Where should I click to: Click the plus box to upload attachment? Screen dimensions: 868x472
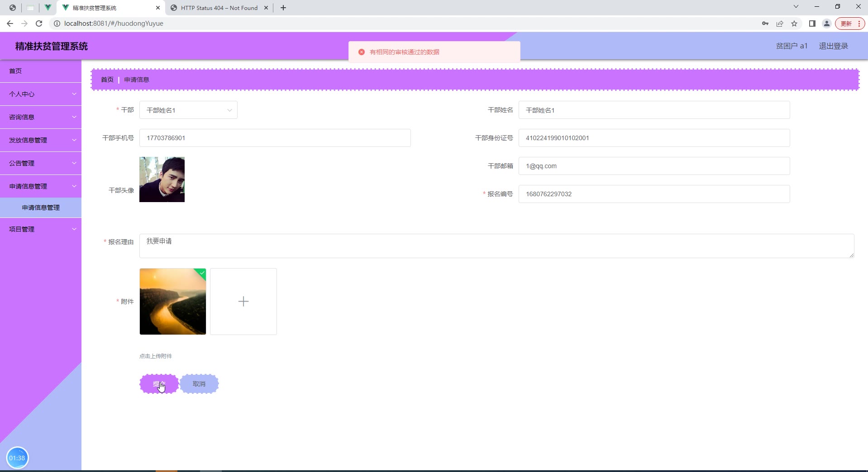coord(243,302)
